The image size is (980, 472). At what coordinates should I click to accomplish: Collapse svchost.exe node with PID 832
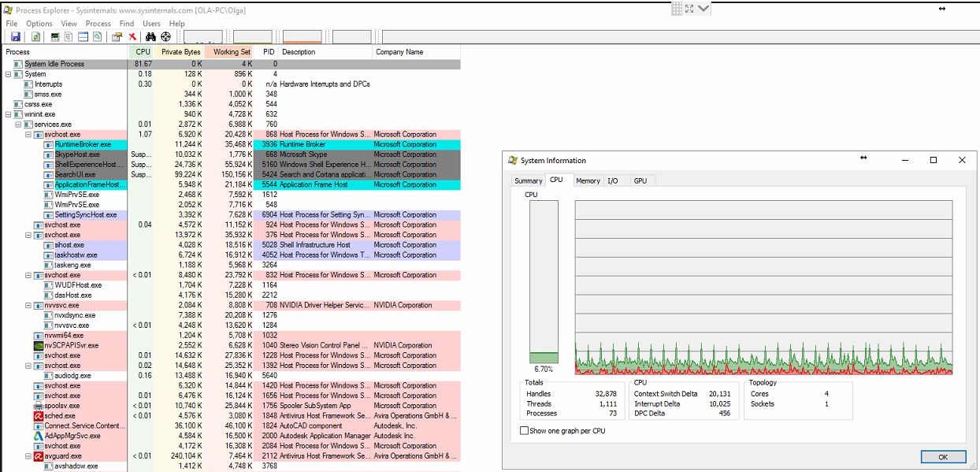pos(28,275)
